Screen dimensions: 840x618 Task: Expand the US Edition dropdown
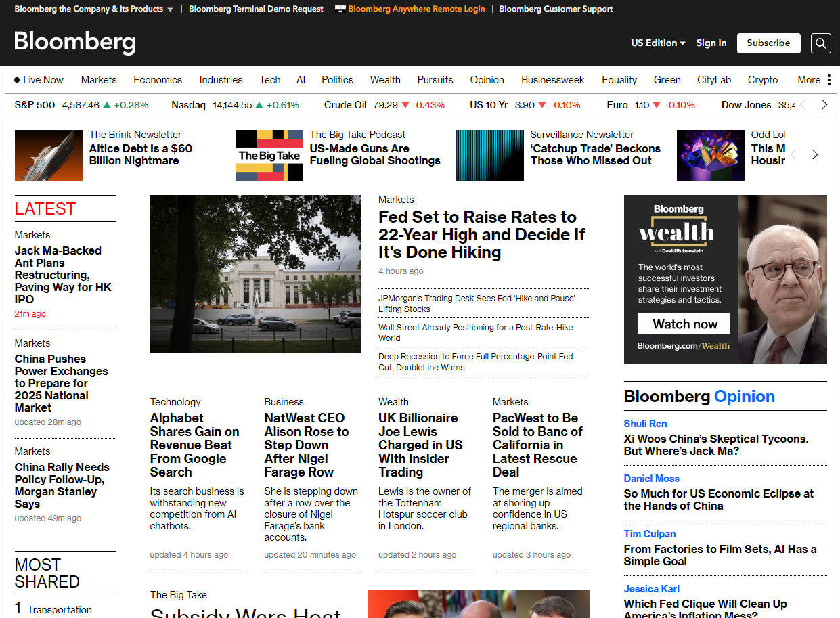658,43
